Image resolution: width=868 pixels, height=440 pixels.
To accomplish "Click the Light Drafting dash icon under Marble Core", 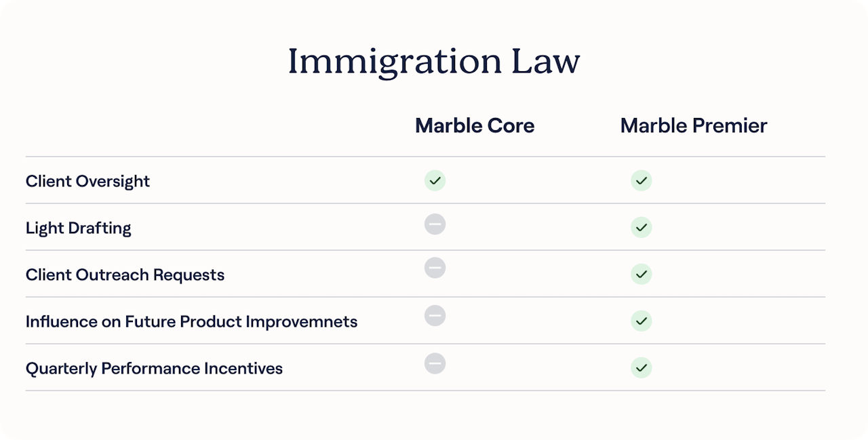I will [435, 224].
